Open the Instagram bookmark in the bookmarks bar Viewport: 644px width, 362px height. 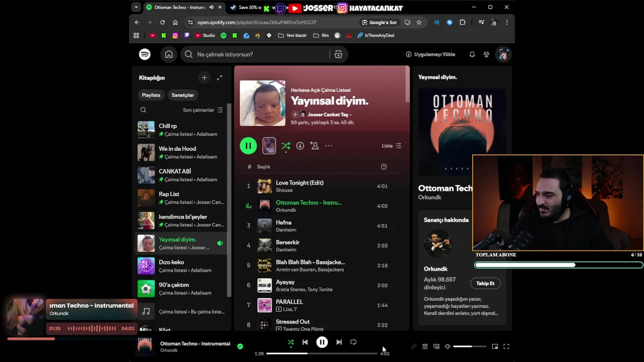click(x=175, y=35)
